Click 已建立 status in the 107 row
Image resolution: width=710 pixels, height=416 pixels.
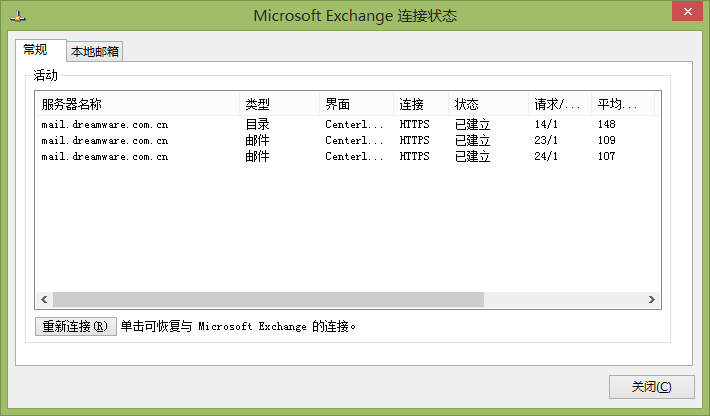[472, 156]
